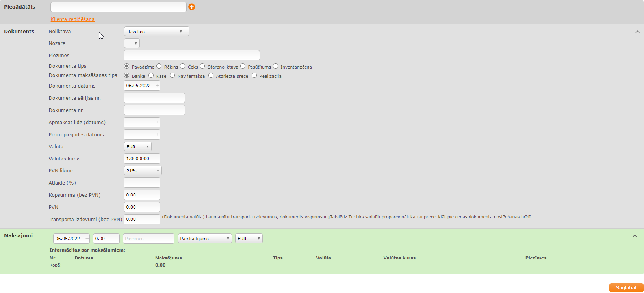Collapse the Maksājumi section with chevron
This screenshot has height=293, width=644.
tap(635, 236)
